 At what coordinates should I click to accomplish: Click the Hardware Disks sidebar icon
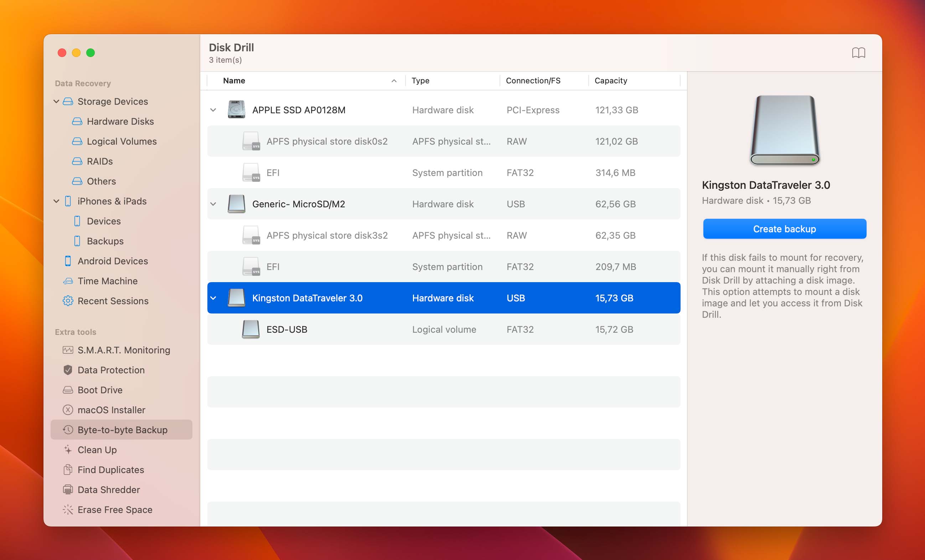click(77, 121)
